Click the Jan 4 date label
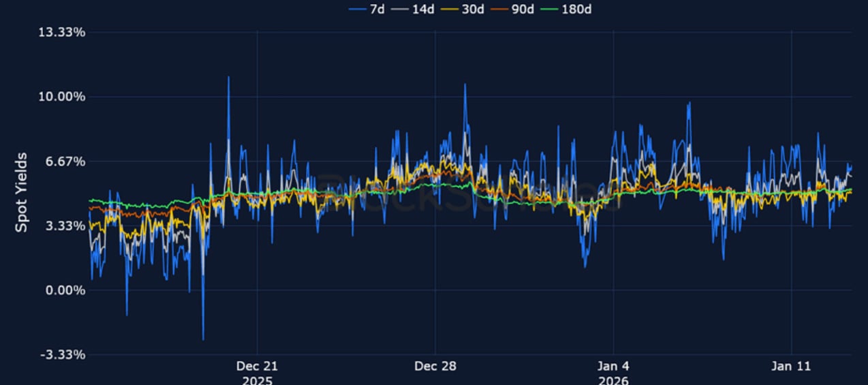868x385 pixels. 613,367
